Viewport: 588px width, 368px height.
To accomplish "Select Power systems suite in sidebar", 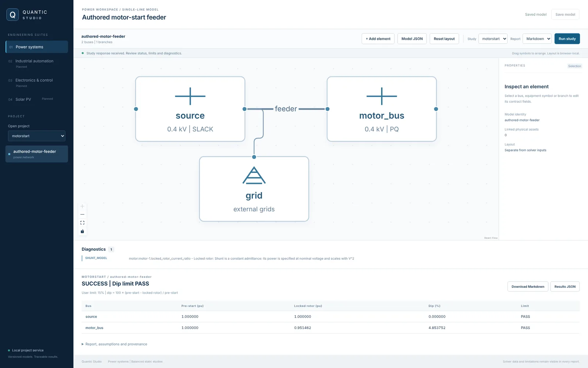I will 37,47.
